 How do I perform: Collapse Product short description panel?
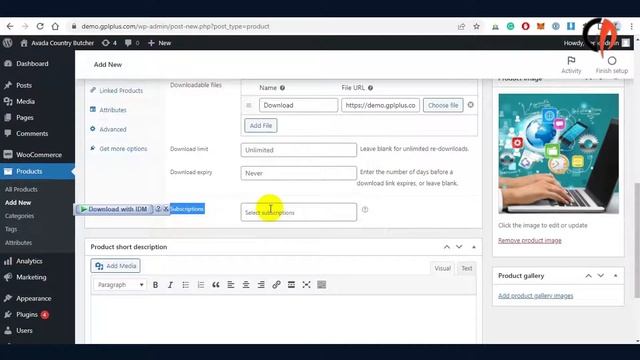(473, 247)
